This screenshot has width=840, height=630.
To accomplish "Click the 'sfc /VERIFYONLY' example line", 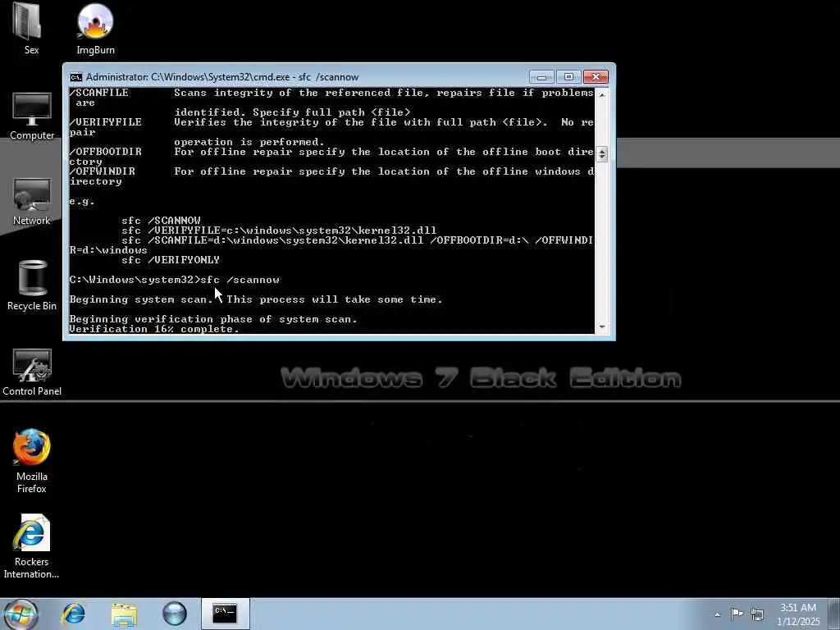I will tap(171, 260).
